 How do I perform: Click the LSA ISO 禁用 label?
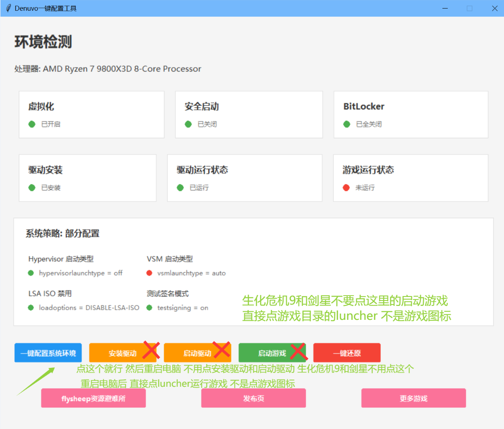pyautogui.click(x=50, y=293)
